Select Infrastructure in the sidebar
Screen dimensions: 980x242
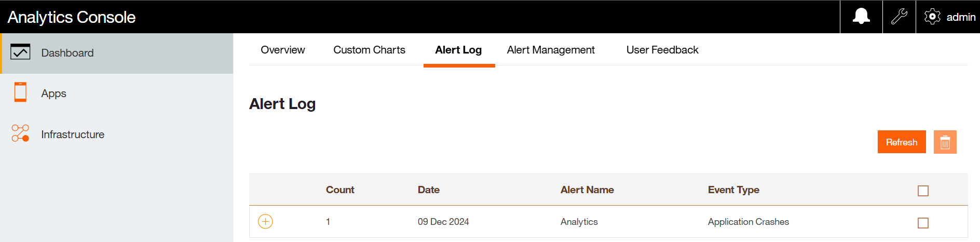pyautogui.click(x=73, y=135)
